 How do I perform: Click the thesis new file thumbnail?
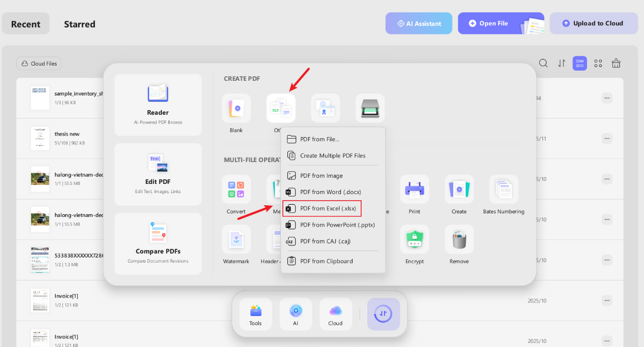pos(40,138)
